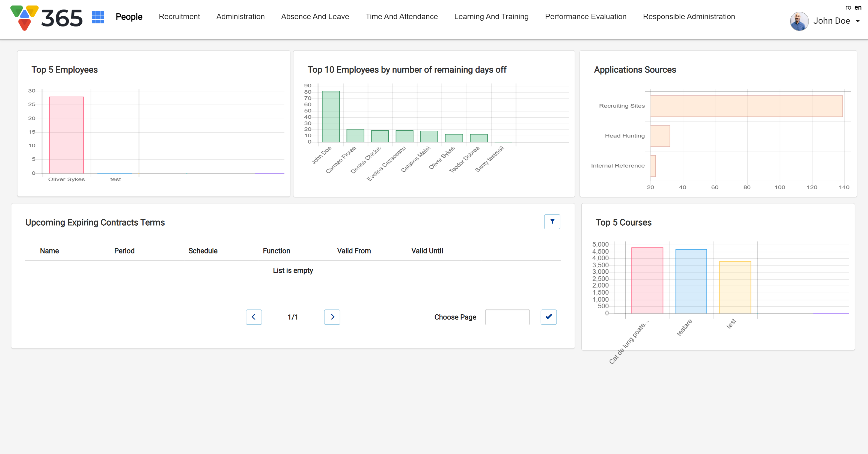The width and height of the screenshot is (868, 454).
Task: Open the apps grid launcher icon
Action: [x=98, y=17]
